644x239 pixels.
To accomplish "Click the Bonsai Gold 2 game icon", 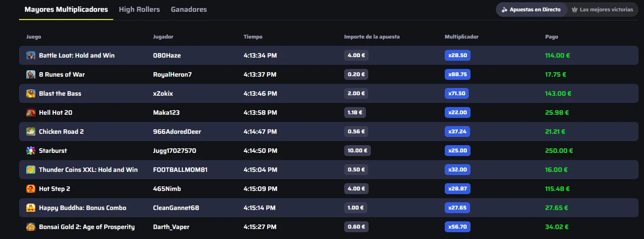I will click(31, 227).
